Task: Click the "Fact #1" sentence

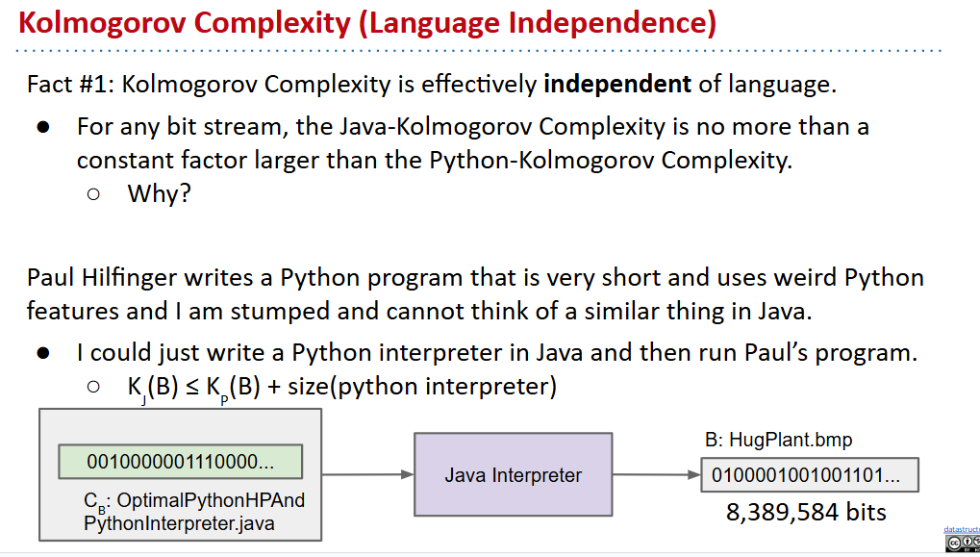Action: pyautogui.click(x=431, y=84)
